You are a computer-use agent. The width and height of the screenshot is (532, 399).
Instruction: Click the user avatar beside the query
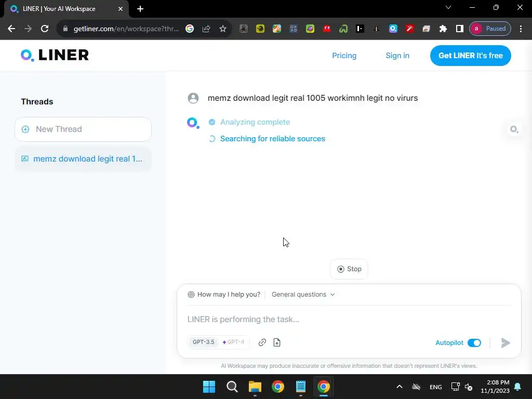click(x=193, y=98)
